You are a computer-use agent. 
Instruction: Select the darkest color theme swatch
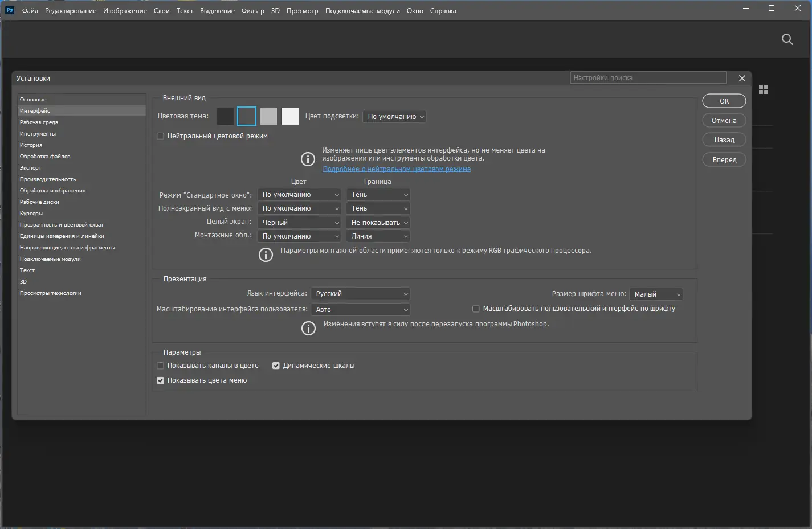coord(225,116)
